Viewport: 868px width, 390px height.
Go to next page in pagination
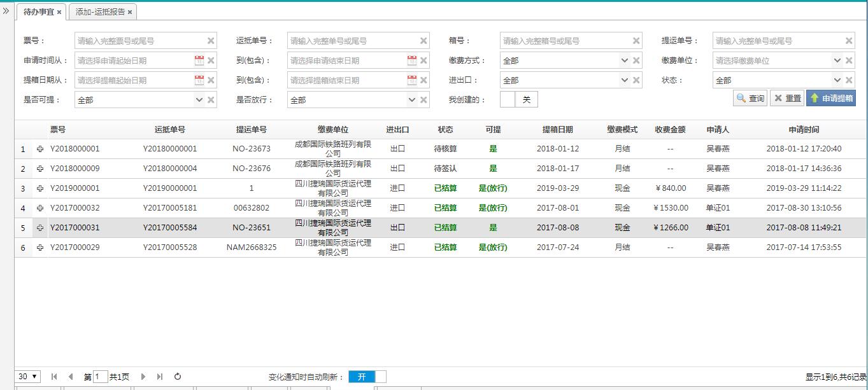pos(143,377)
